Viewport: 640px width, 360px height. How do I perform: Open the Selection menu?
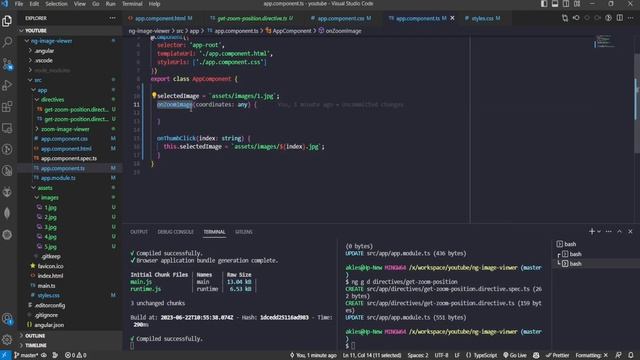point(56,4)
